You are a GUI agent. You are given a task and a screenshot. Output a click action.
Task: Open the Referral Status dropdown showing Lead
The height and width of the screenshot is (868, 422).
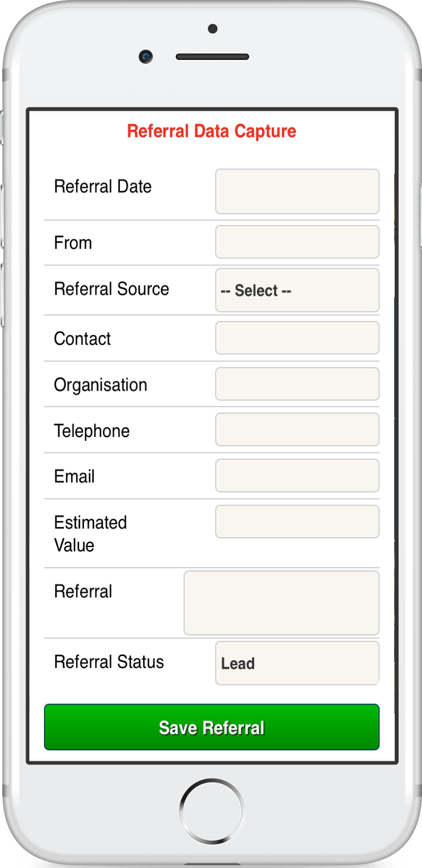[297, 663]
